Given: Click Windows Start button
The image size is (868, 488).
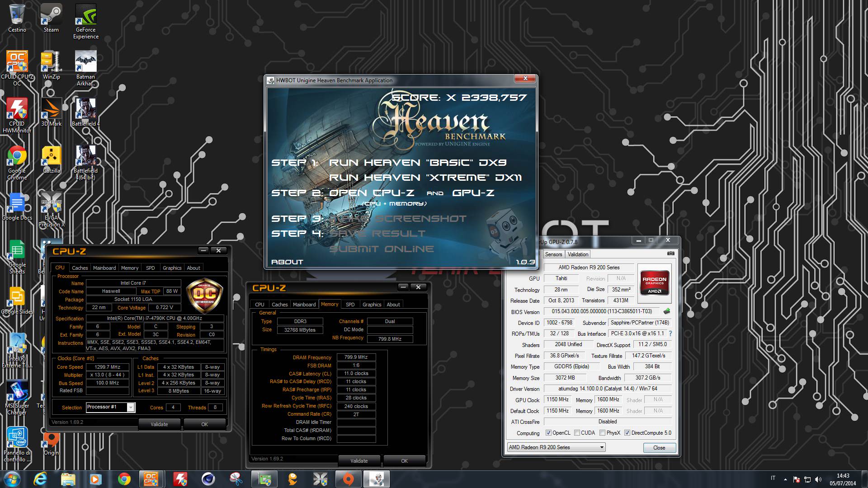Looking at the screenshot, I should pos(12,479).
